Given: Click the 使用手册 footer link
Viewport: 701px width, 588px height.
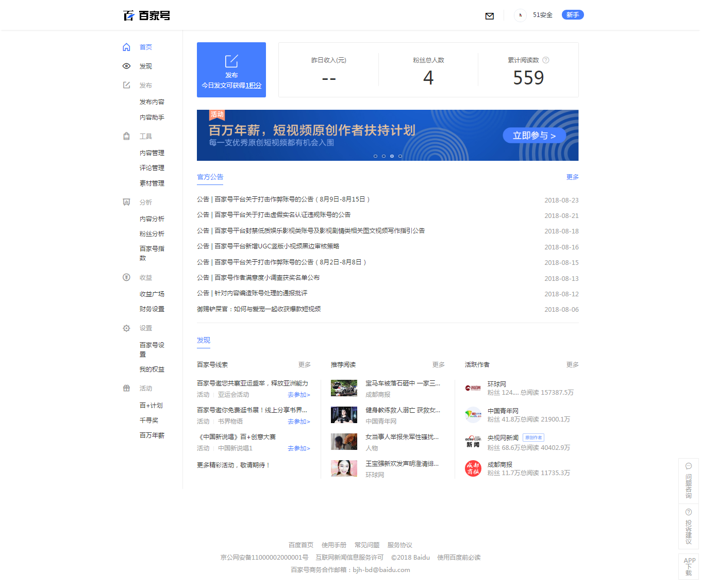Looking at the screenshot, I should (x=334, y=545).
